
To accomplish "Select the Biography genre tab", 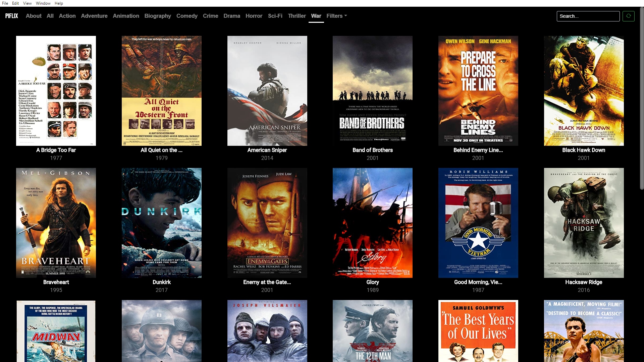I will 158,16.
